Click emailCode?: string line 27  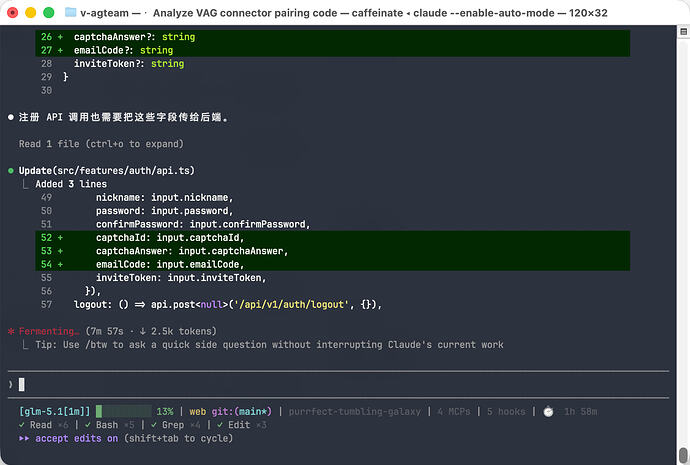[x=123, y=50]
